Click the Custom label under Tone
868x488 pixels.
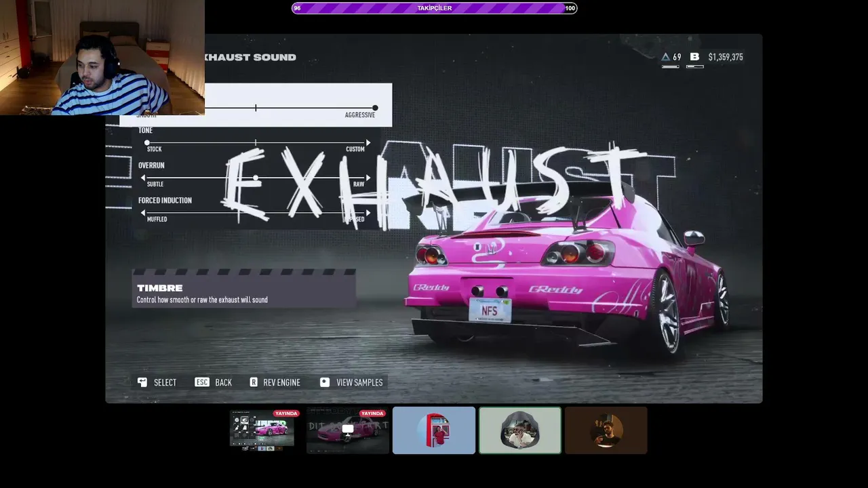355,149
